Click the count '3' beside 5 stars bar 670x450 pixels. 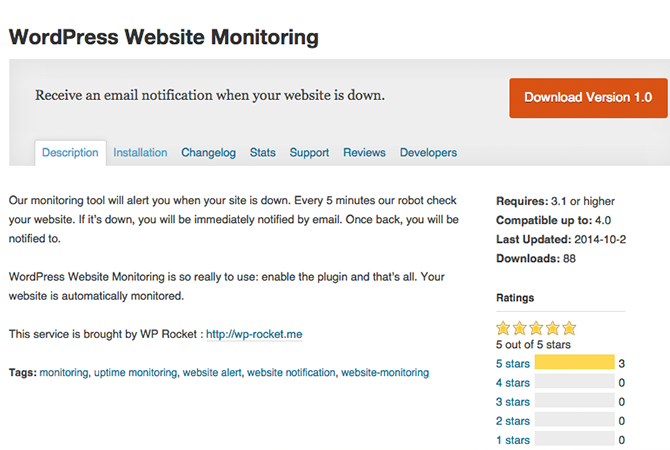[622, 364]
